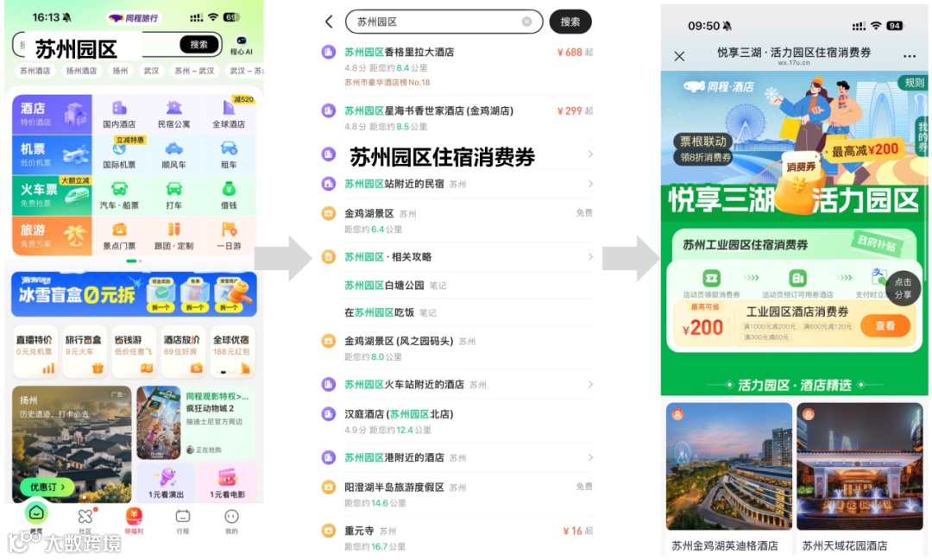Open the 全球优惠 promo card
Viewport: 932px width, 560px height.
pos(232,351)
